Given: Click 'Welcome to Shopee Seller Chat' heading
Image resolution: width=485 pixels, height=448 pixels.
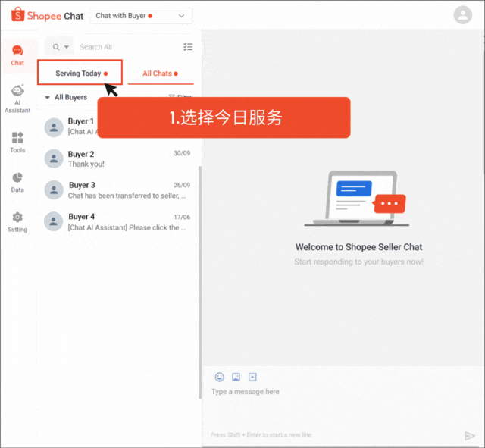Looking at the screenshot, I should click(358, 247).
